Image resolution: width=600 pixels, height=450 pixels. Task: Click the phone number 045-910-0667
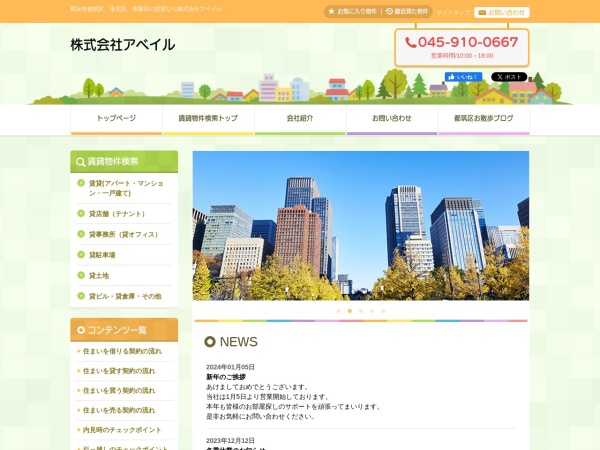point(468,42)
